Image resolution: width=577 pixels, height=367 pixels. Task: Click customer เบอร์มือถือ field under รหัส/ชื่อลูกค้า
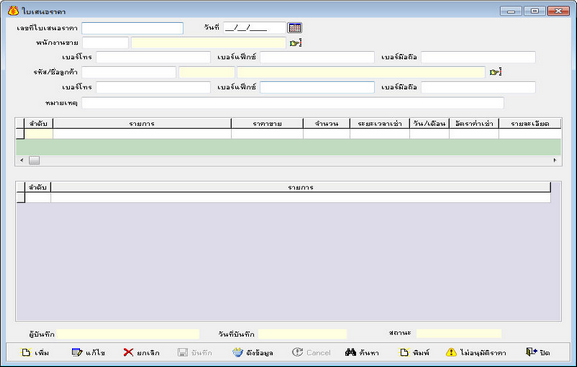478,87
